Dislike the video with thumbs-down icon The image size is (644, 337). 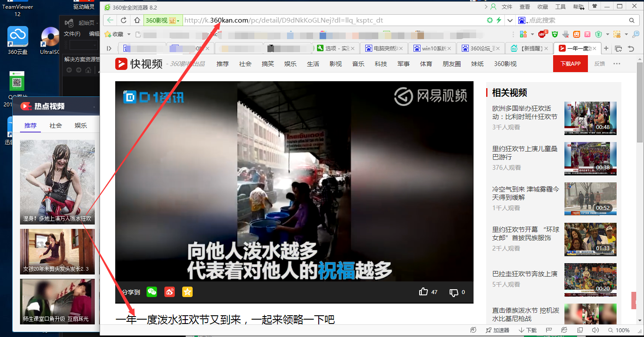(454, 292)
